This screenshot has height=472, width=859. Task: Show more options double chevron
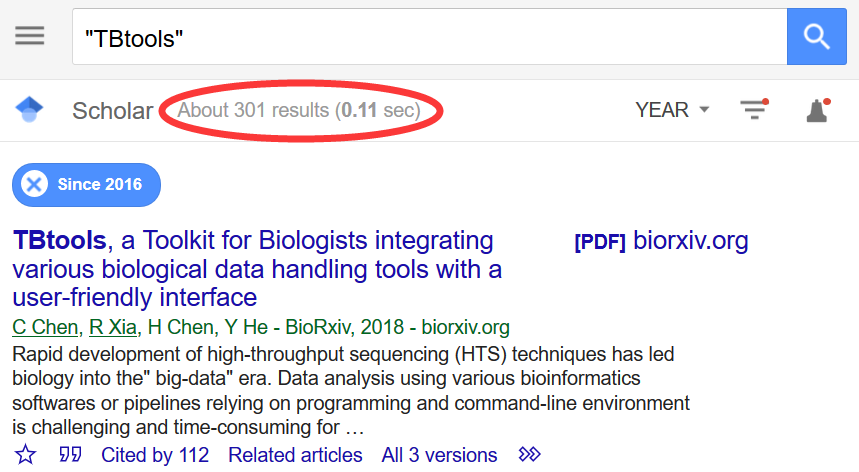(530, 454)
